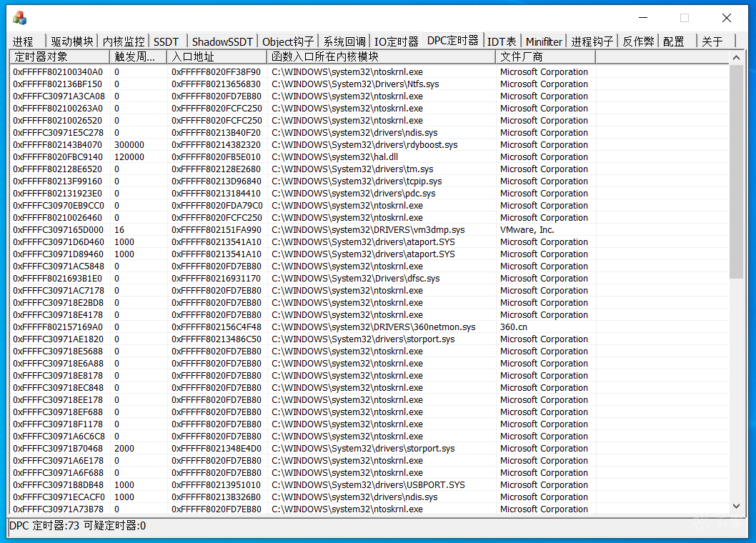The width and height of the screenshot is (756, 543).
Task: Sort by 定时器对象 column header
Action: pos(59,57)
